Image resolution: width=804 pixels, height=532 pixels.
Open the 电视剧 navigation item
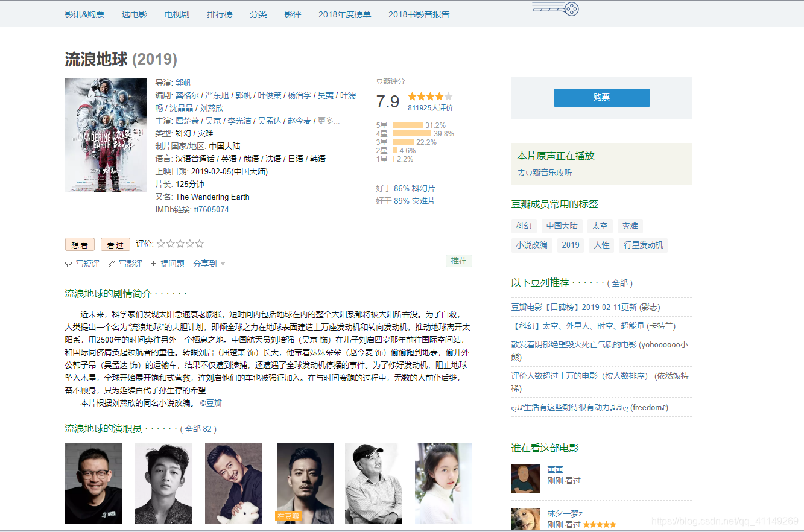click(x=177, y=14)
